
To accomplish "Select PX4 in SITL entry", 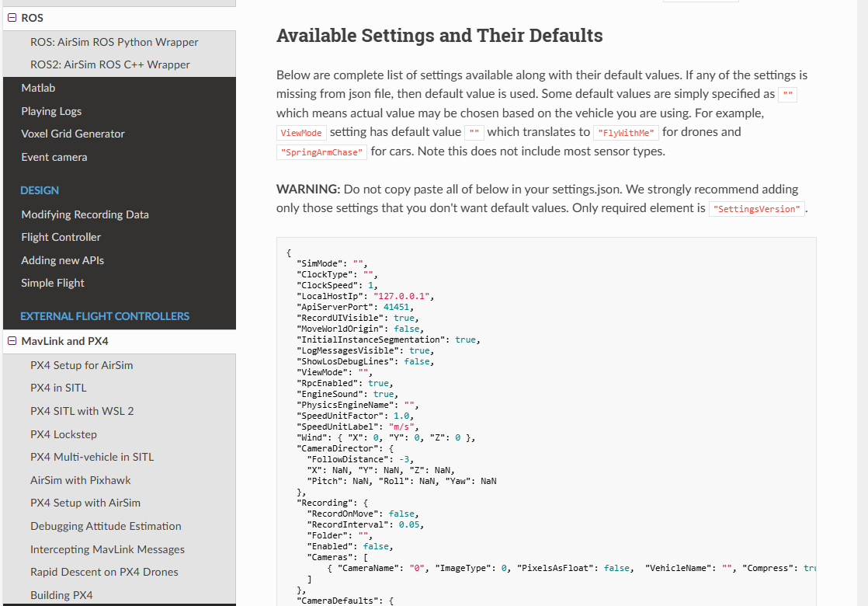I will pos(59,388).
